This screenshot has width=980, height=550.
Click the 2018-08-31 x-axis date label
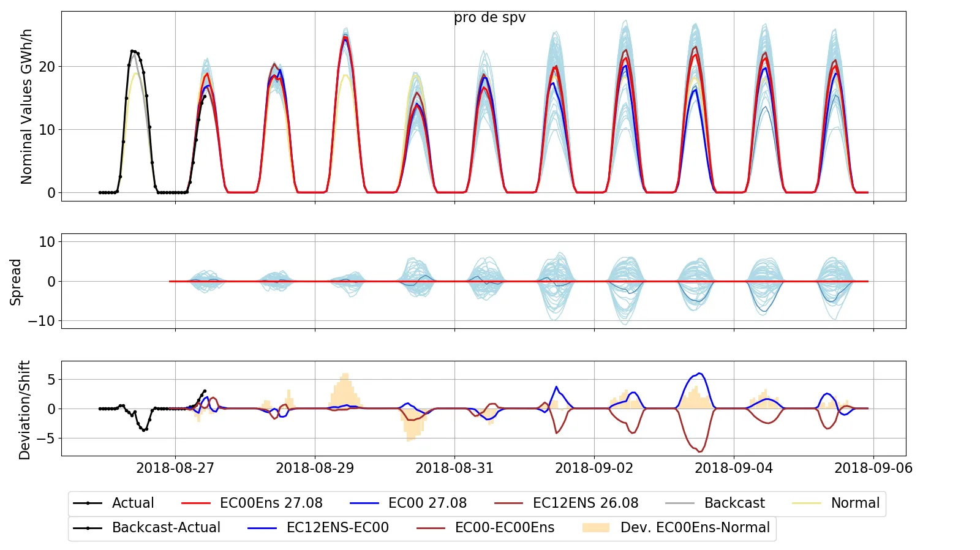(x=454, y=469)
